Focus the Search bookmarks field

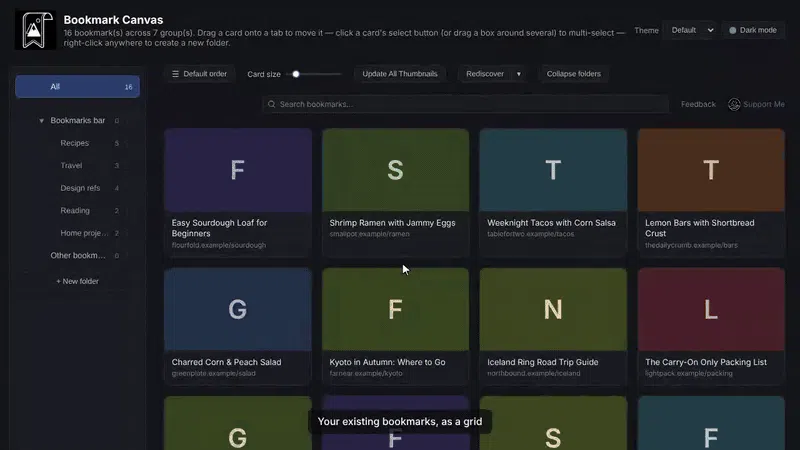click(465, 104)
